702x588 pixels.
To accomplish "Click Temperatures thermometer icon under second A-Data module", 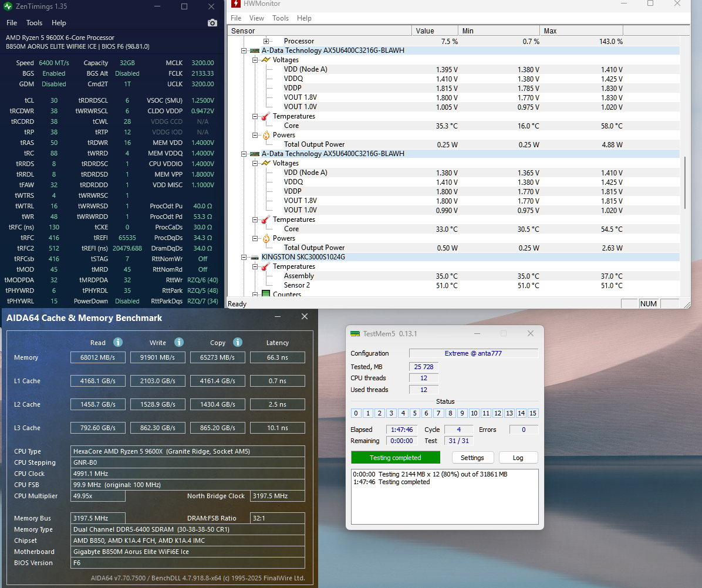I will (x=265, y=219).
